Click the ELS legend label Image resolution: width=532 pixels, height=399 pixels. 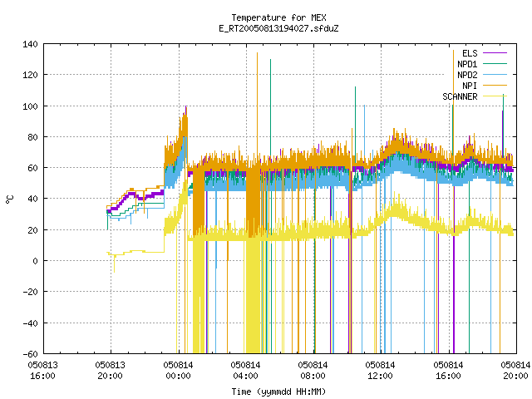point(470,53)
